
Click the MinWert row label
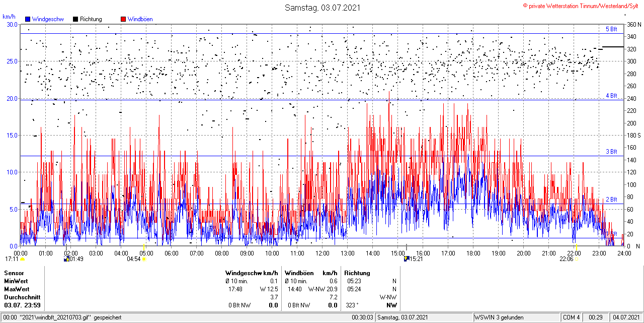[17, 281]
